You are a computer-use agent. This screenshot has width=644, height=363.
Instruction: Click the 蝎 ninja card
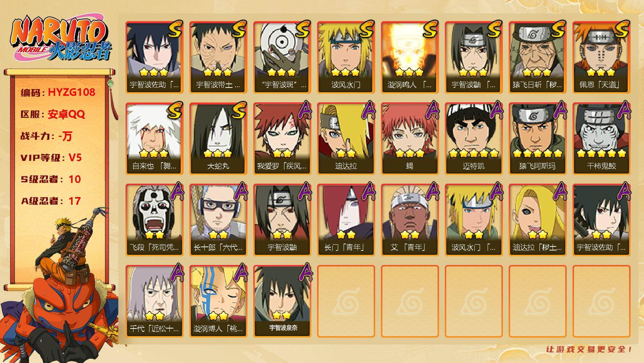click(410, 139)
